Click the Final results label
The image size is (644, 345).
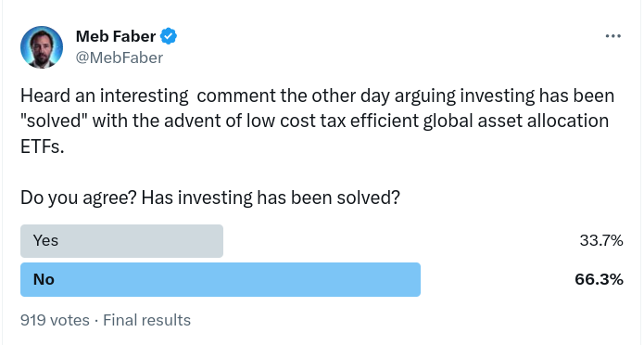146,320
